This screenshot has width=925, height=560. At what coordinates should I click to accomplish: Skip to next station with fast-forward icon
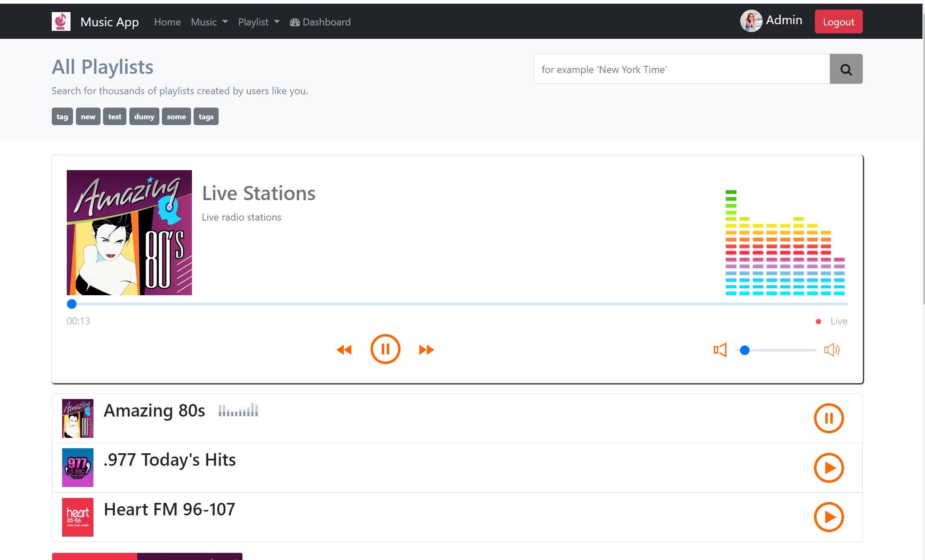[426, 349]
